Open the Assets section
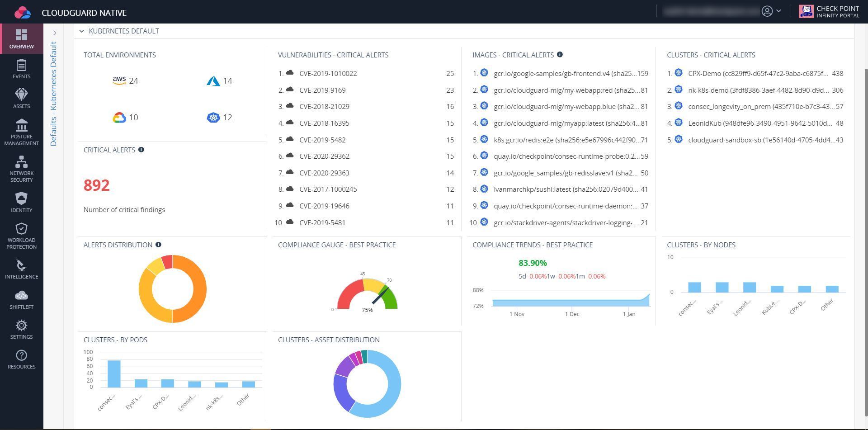Screen dimensions: 868x430 point(21,99)
